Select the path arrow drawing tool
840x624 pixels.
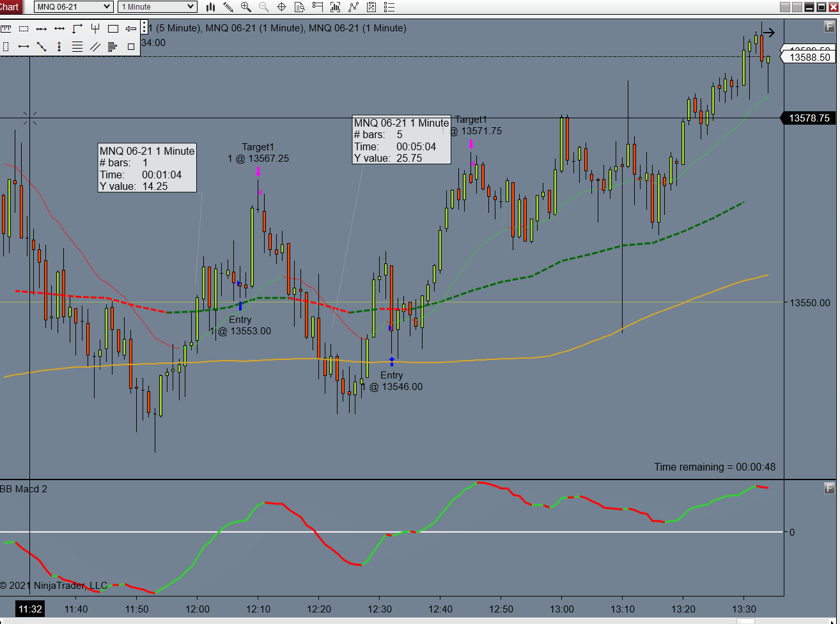pos(77,29)
